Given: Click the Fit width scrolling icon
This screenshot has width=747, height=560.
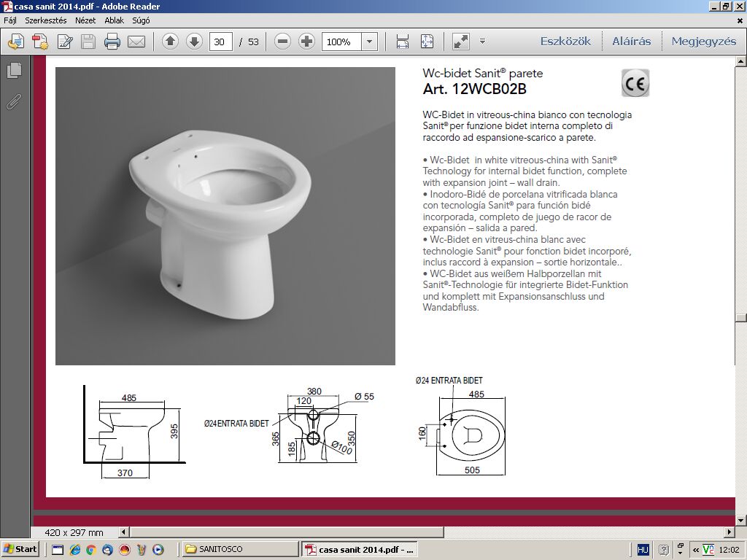Looking at the screenshot, I should coord(403,42).
